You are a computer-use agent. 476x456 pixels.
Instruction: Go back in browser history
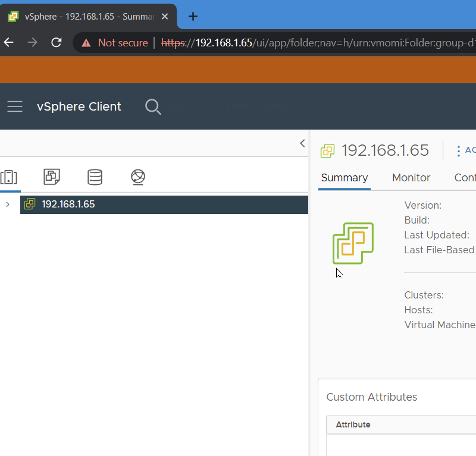click(9, 42)
